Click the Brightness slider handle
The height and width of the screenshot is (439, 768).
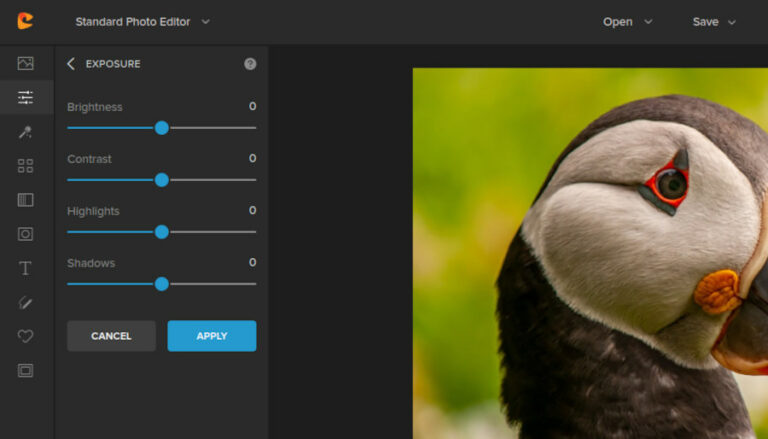point(162,128)
